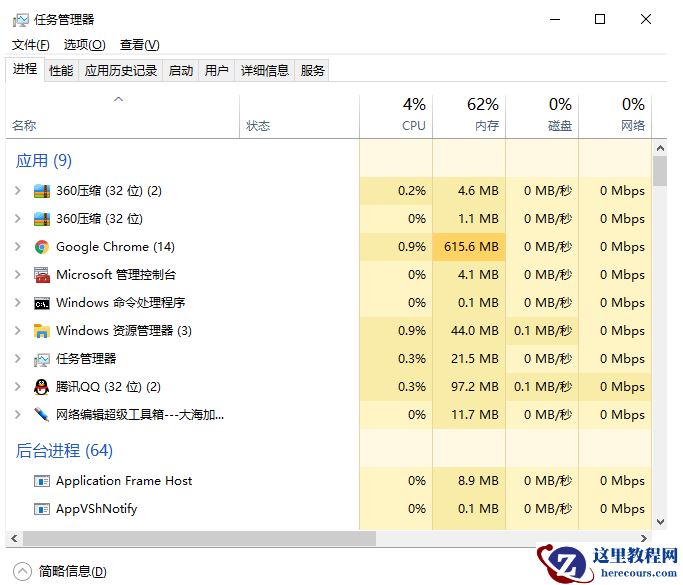Select the 后台进程 (64) group heading
The width and height of the screenshot is (683, 585).
pyautogui.click(x=64, y=450)
